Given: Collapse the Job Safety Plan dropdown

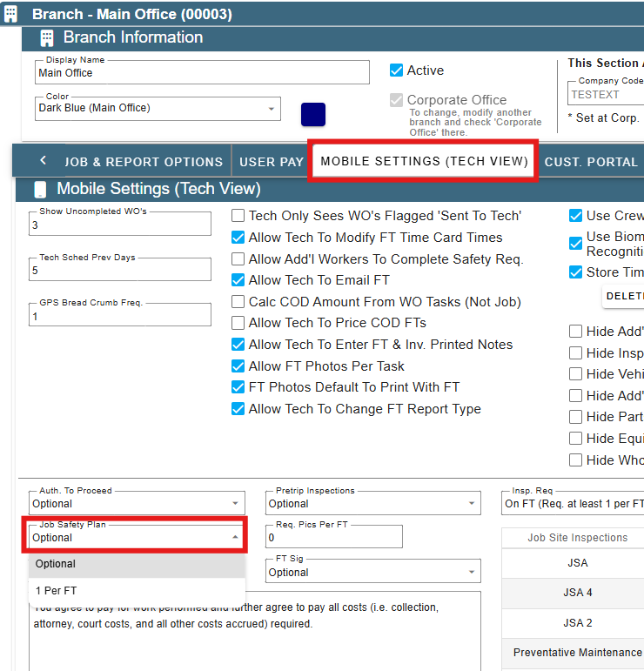Looking at the screenshot, I should 137,537.
